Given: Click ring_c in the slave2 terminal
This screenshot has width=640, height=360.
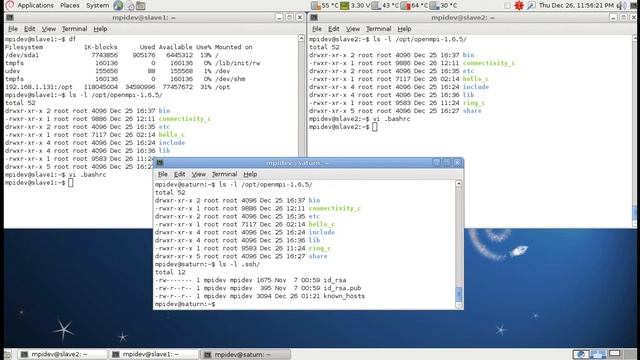Looking at the screenshot, I should tap(474, 103).
